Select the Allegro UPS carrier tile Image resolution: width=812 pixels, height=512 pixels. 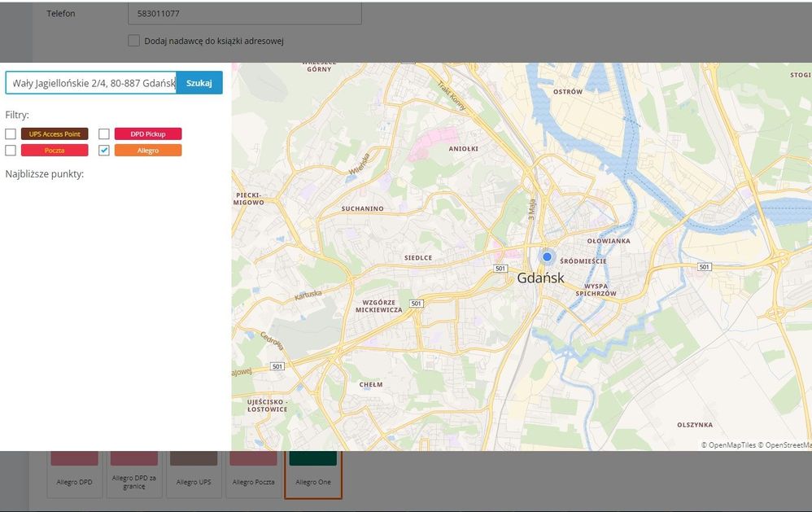click(x=194, y=475)
